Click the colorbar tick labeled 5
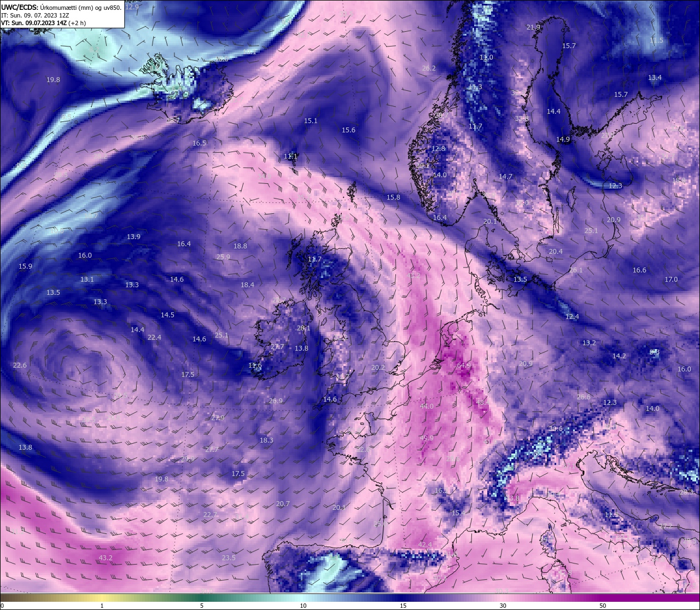700x610 pixels. pos(202,606)
